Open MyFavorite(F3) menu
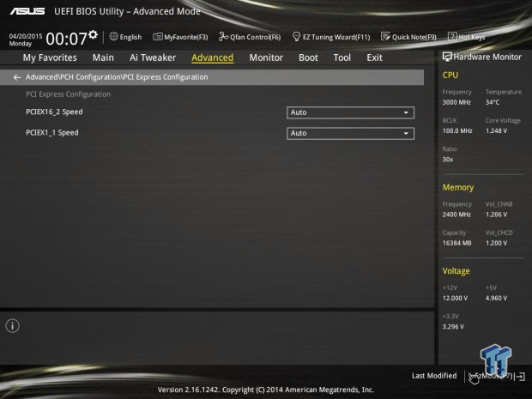The image size is (532, 399). pyautogui.click(x=180, y=37)
